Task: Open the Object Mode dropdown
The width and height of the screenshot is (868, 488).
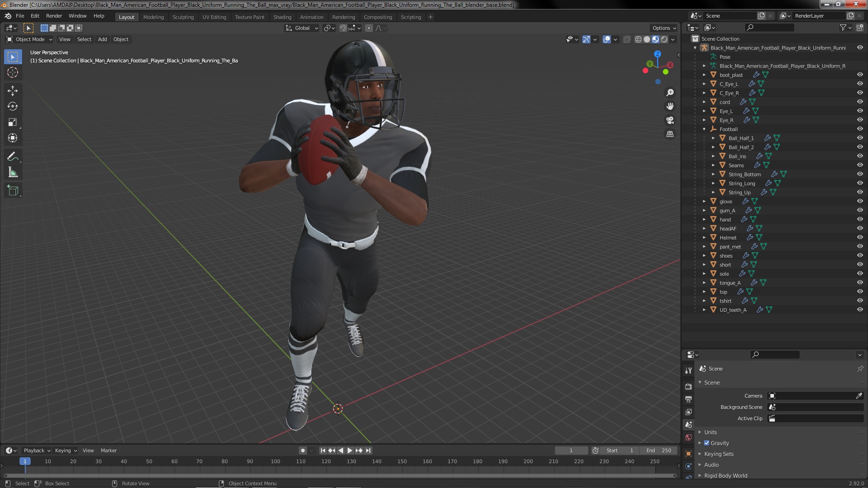Action: 29,39
